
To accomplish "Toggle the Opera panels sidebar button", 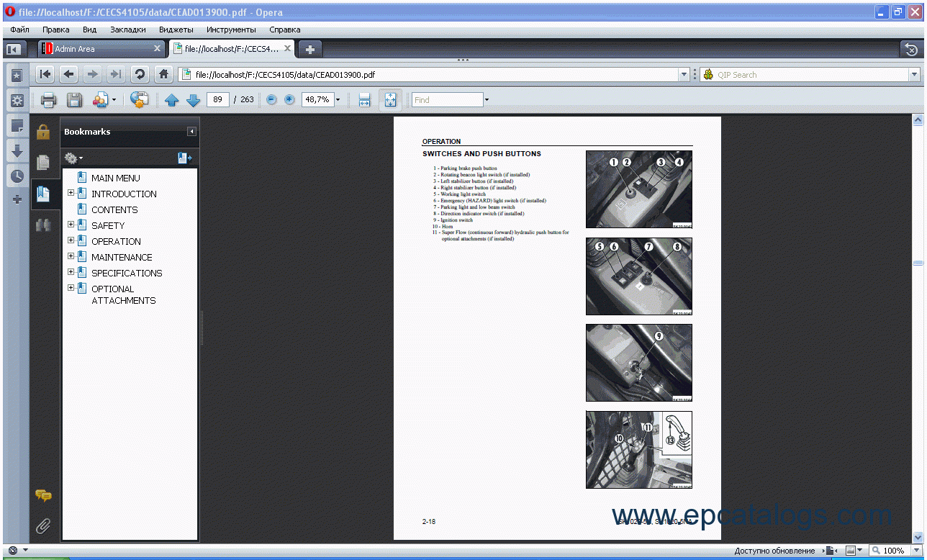I will tap(13, 49).
